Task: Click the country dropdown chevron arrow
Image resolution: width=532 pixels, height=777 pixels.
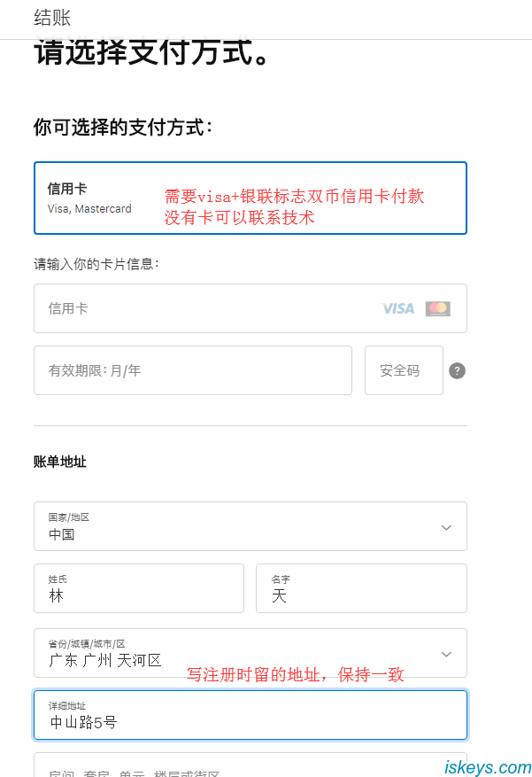Action: pos(446,526)
